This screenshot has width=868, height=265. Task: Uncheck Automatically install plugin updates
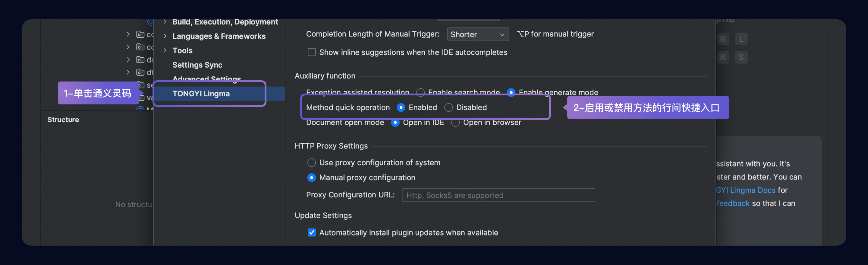point(312,233)
